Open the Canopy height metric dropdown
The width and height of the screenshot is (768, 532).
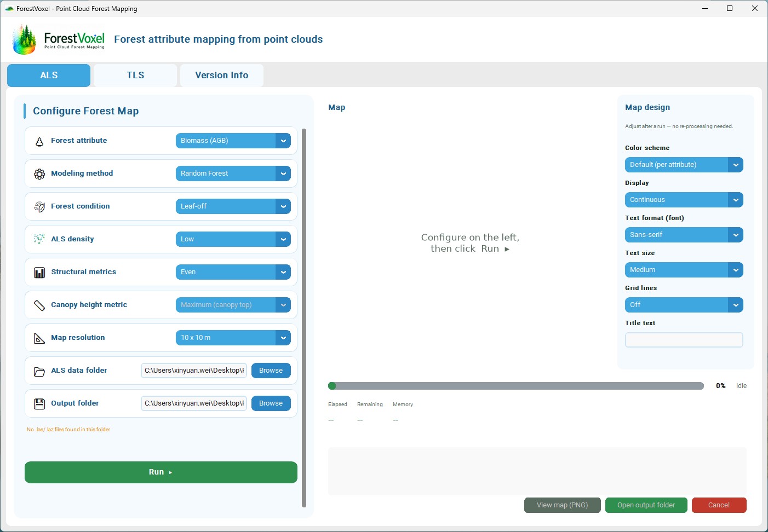coord(233,305)
